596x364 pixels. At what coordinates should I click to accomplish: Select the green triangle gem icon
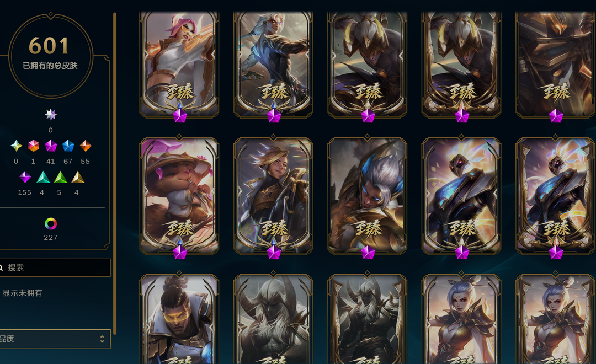(60, 177)
